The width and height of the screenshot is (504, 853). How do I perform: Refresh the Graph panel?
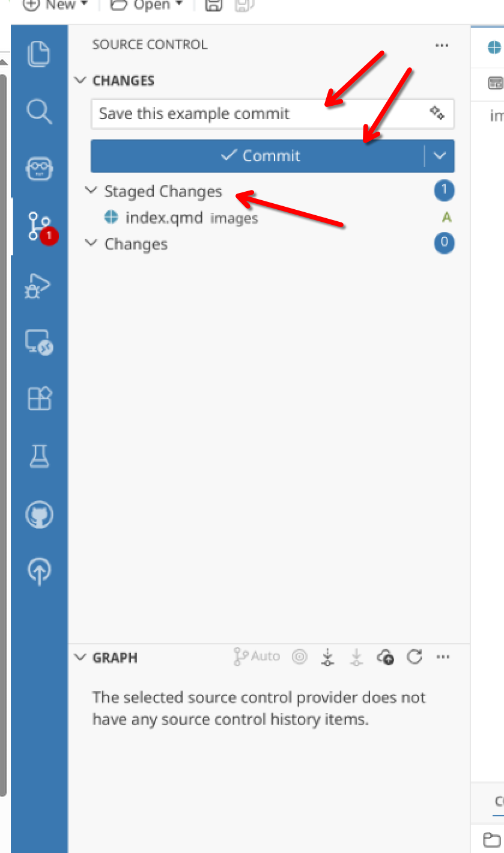pyautogui.click(x=414, y=656)
